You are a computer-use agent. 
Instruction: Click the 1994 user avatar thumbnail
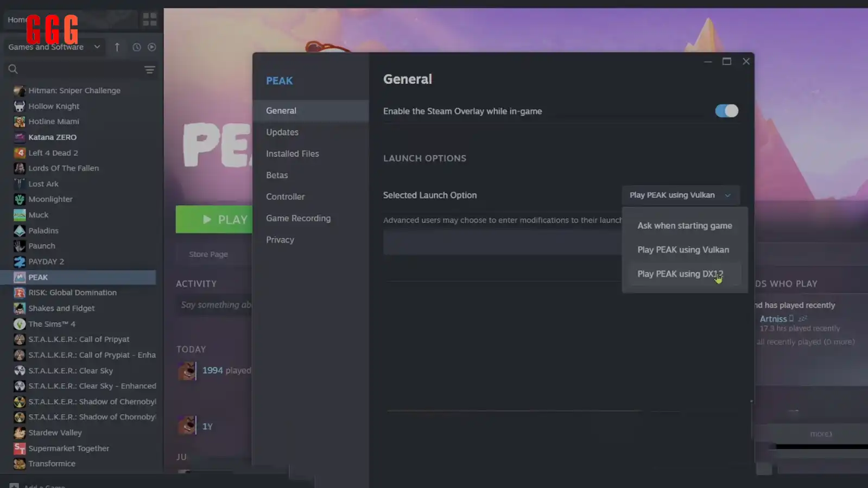point(187,371)
